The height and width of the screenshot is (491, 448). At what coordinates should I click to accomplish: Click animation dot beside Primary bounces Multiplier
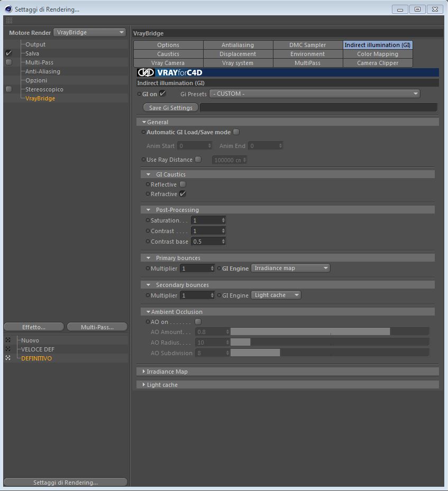(x=148, y=268)
